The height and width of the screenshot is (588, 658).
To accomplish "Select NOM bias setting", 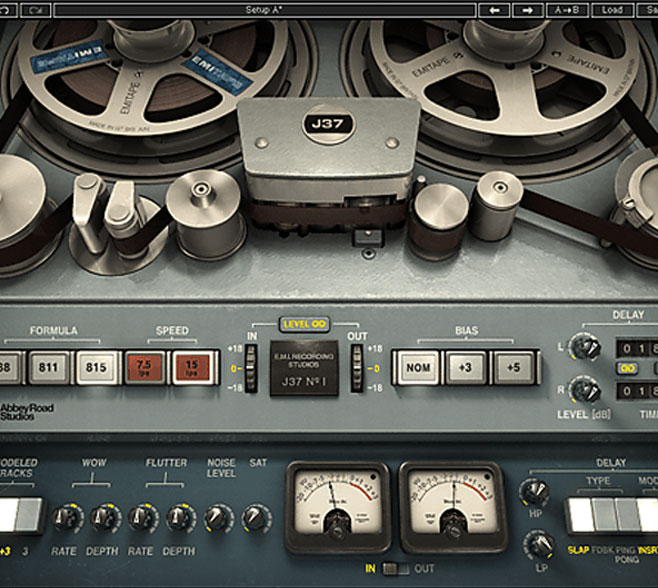I will tap(418, 368).
